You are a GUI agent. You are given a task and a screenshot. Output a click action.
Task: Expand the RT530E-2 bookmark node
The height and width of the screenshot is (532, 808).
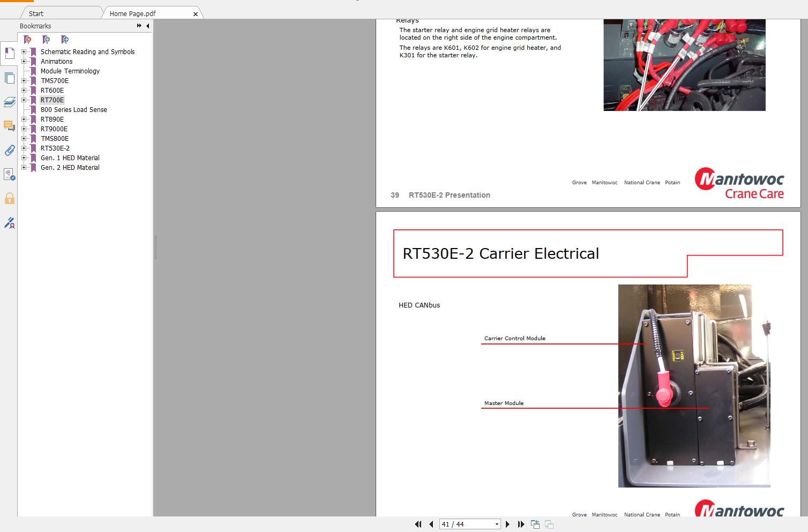coord(24,148)
